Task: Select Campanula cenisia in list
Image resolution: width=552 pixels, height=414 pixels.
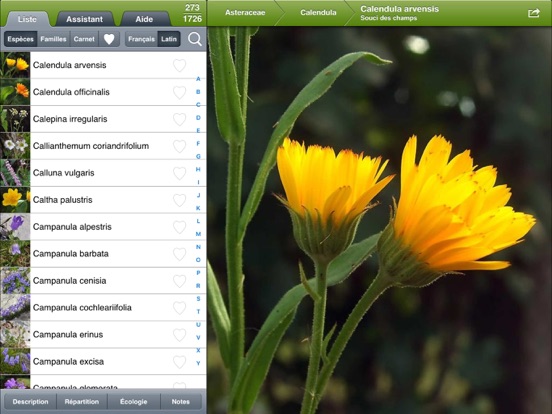Action: pyautogui.click(x=103, y=281)
